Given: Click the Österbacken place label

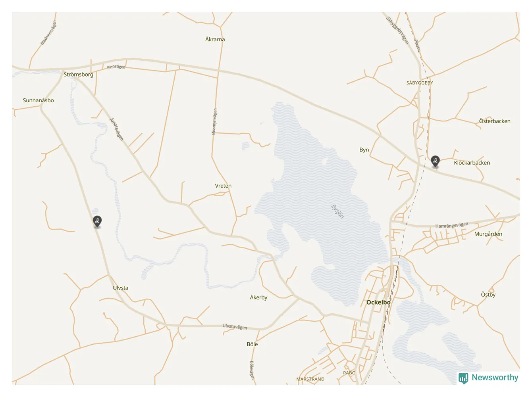Looking at the screenshot, I should tap(495, 121).
